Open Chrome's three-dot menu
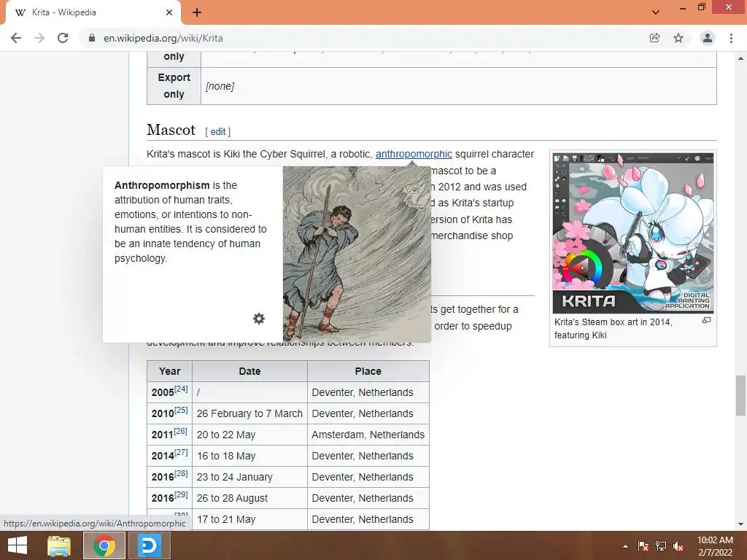Viewport: 747px width, 560px height. (731, 38)
